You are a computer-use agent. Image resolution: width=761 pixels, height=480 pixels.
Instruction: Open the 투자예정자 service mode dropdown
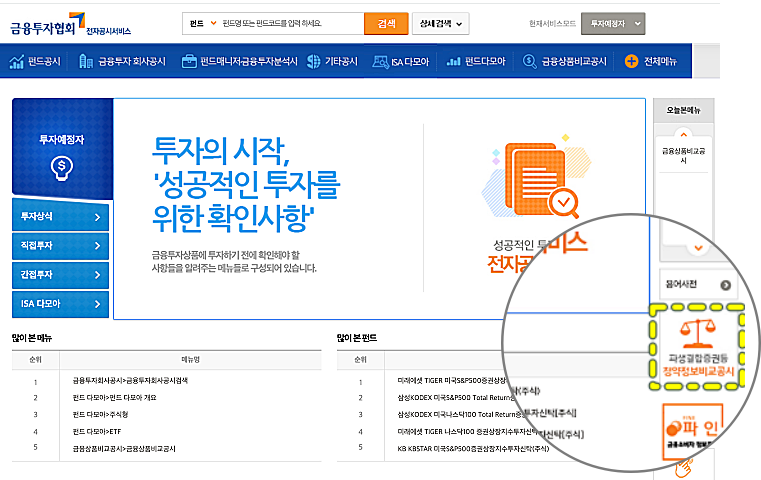(613, 23)
